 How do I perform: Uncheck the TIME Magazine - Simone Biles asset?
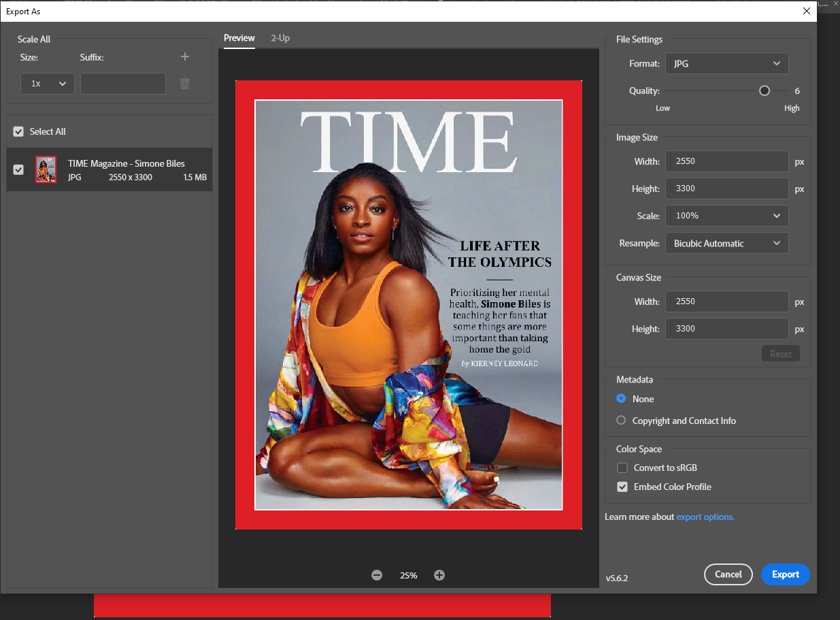(18, 169)
